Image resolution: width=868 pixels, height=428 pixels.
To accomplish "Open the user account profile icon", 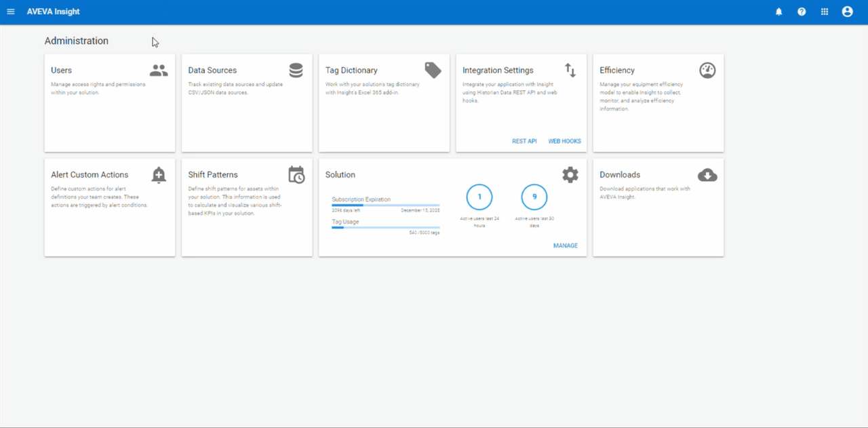I will [x=847, y=12].
